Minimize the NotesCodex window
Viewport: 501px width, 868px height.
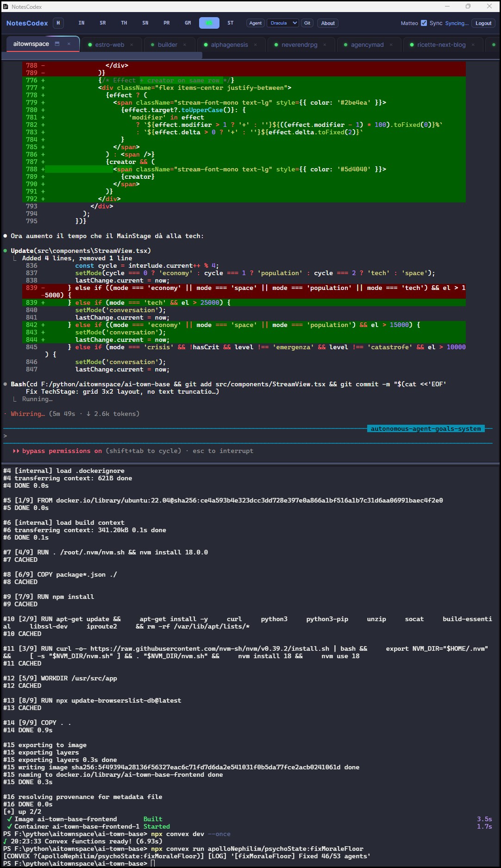447,6
